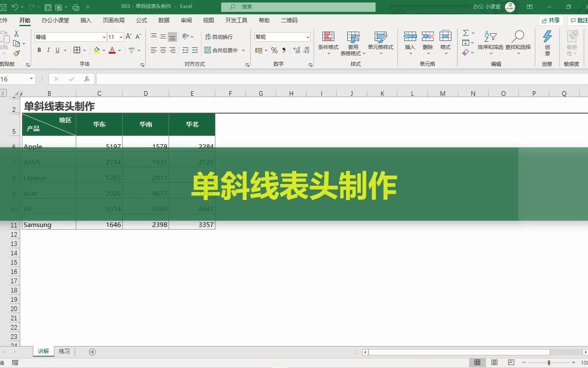This screenshot has width=588, height=368.
Task: Decrease decimal places icon
Action: point(306,50)
